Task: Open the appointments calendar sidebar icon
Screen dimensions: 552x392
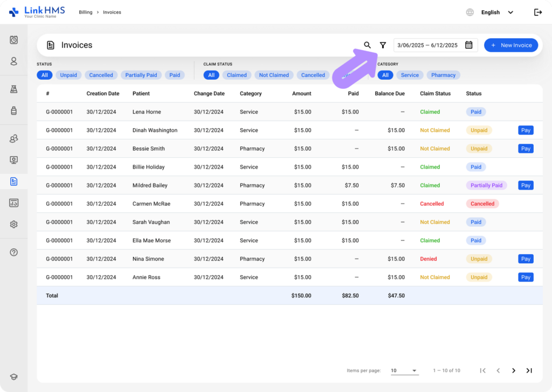Action: click(x=13, y=40)
